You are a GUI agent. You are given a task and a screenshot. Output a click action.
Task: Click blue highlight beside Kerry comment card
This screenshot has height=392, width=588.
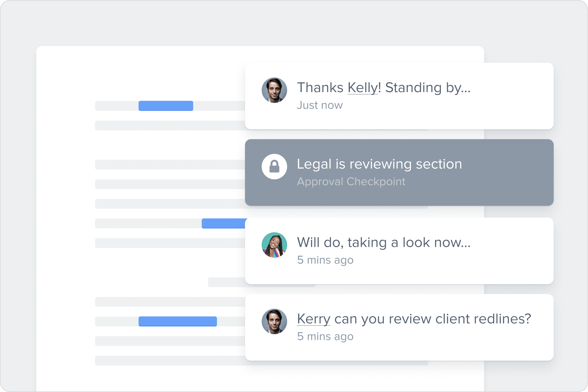tap(178, 321)
